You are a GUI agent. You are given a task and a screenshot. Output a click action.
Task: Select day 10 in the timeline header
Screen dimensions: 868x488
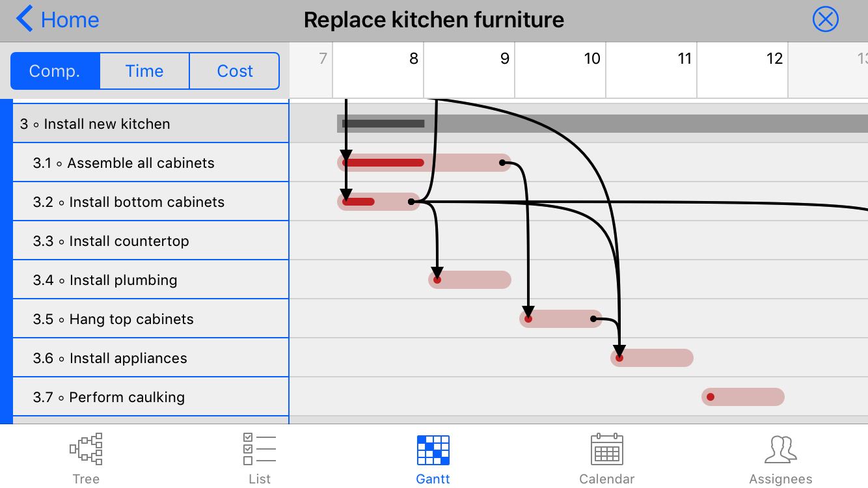pyautogui.click(x=592, y=59)
